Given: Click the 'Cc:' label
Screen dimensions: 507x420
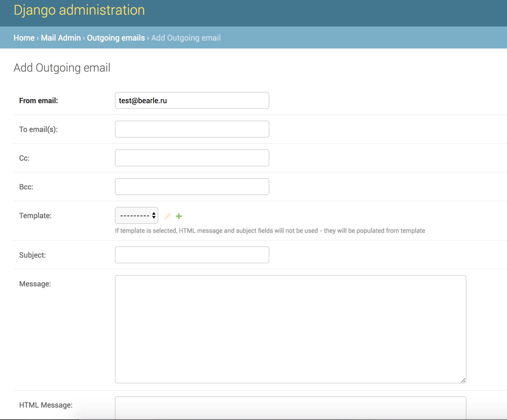Looking at the screenshot, I should pyautogui.click(x=24, y=158).
